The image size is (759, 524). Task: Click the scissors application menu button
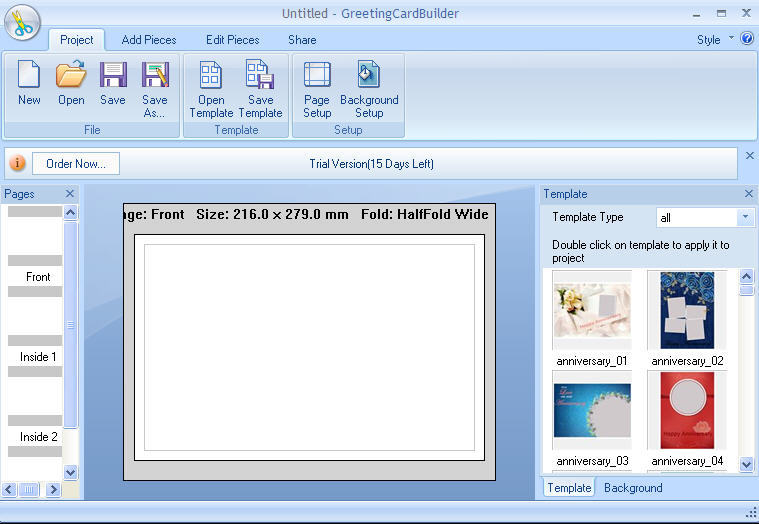pos(22,23)
